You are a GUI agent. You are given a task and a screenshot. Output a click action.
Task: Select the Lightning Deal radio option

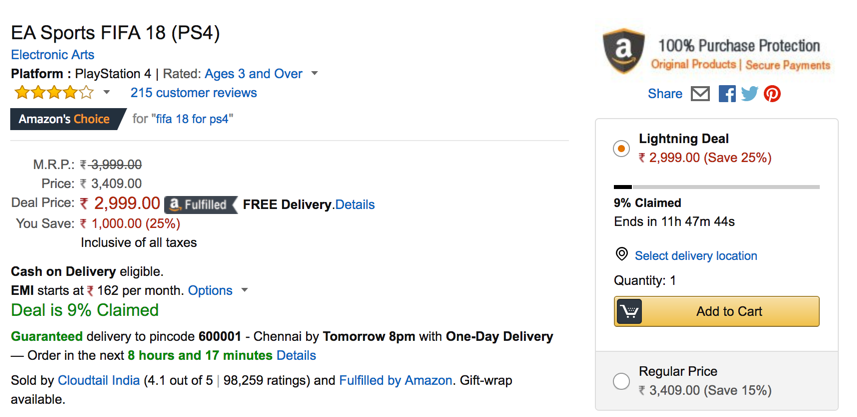[621, 148]
